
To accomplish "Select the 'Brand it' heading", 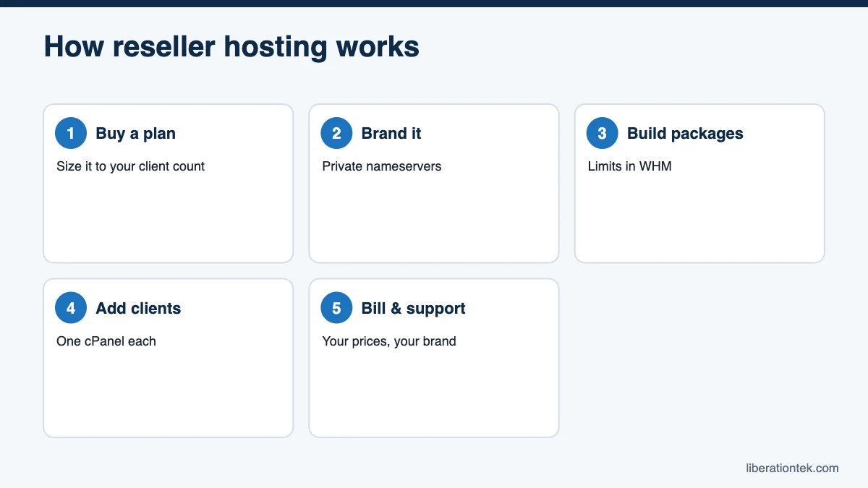I will (391, 134).
